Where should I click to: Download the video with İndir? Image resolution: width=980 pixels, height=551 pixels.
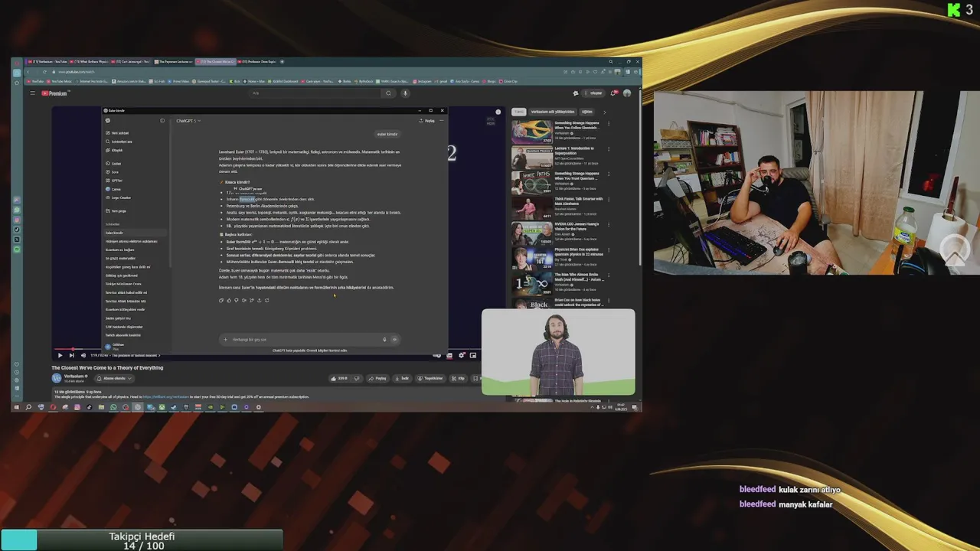403,378
